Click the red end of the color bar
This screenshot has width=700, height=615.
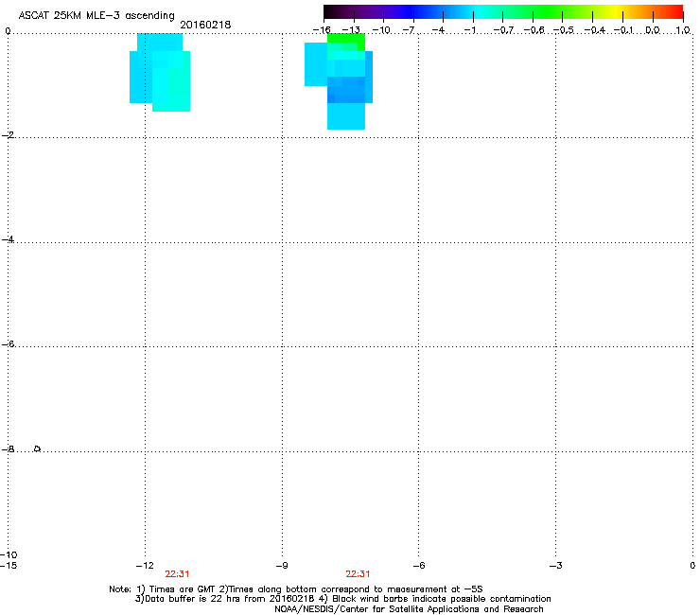click(674, 11)
